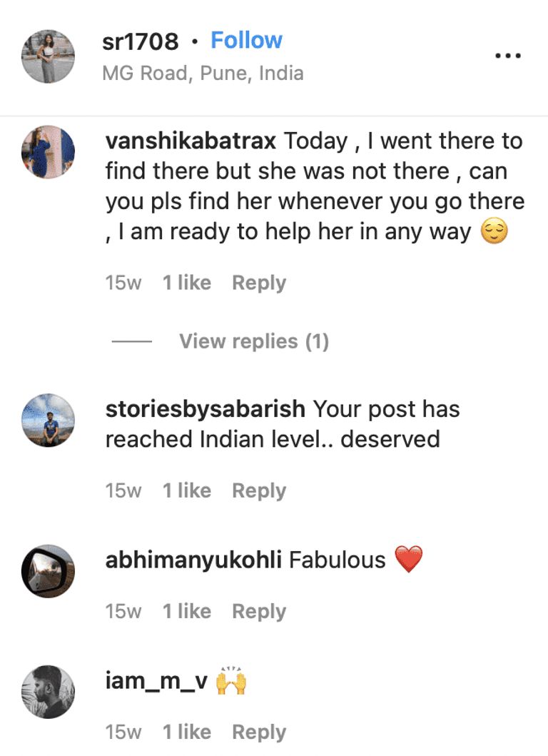Open the vanshikabatrax username link
Viewport: 548px width, 756px height.
coord(191,141)
